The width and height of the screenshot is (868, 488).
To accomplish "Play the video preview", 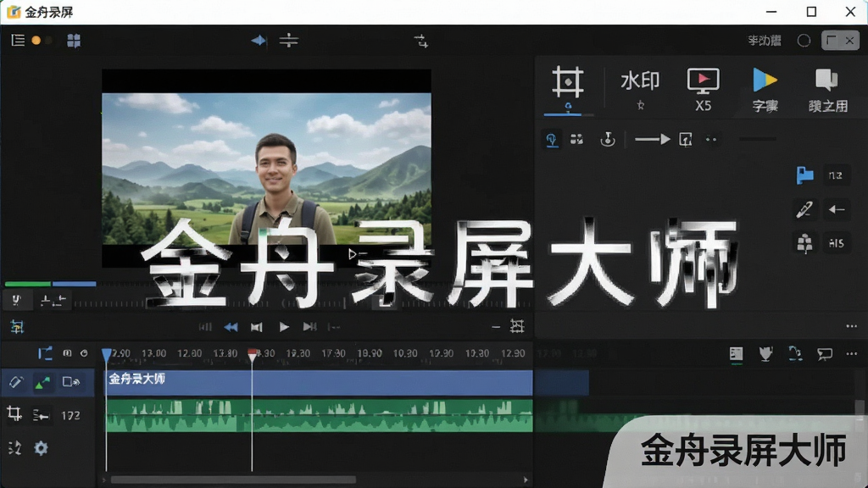I will tap(284, 327).
